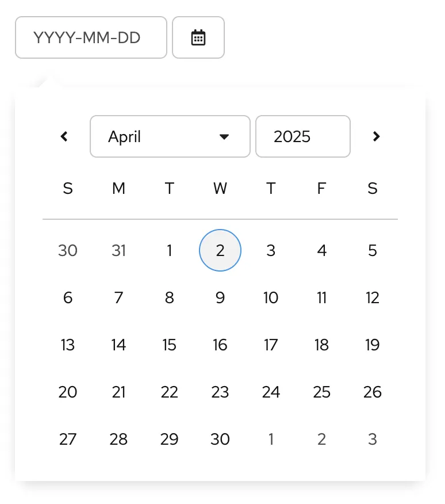Screen dimensions: 445x504
Task: Click April 7 Monday cell
Action: tap(118, 298)
